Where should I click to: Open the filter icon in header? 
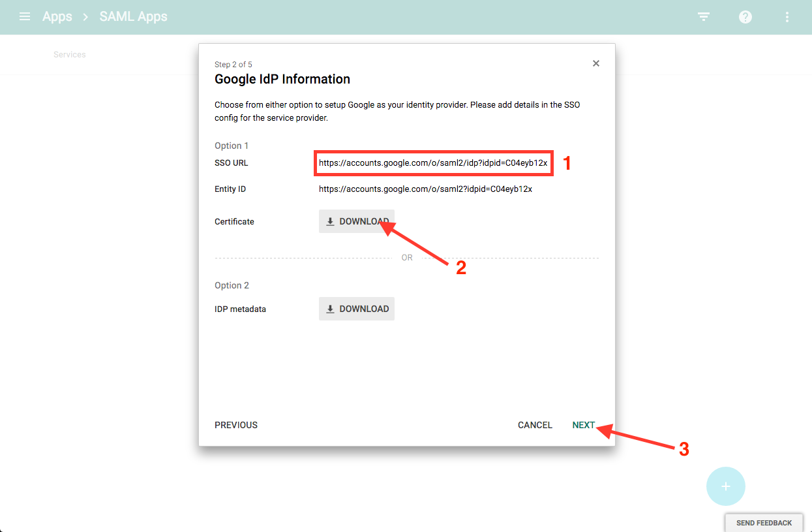pos(704,17)
